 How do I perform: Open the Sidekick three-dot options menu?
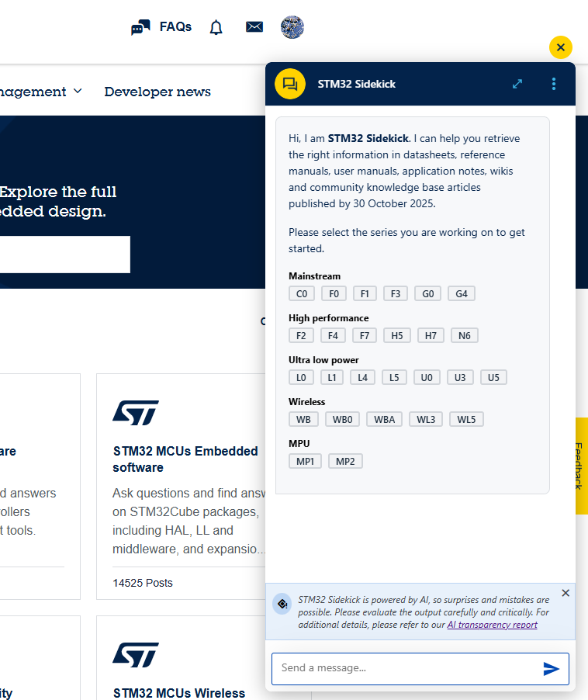pos(554,84)
